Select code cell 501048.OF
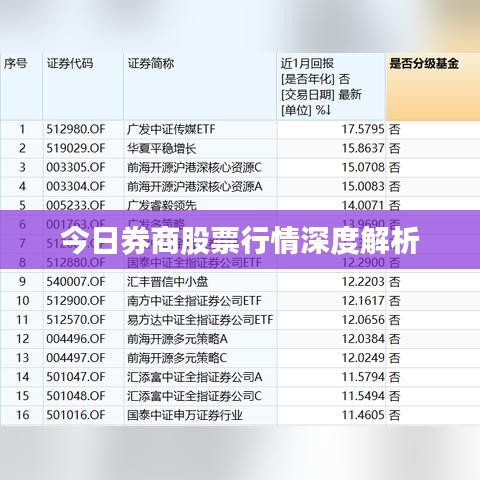Image resolution: width=480 pixels, height=480 pixels. point(76,396)
